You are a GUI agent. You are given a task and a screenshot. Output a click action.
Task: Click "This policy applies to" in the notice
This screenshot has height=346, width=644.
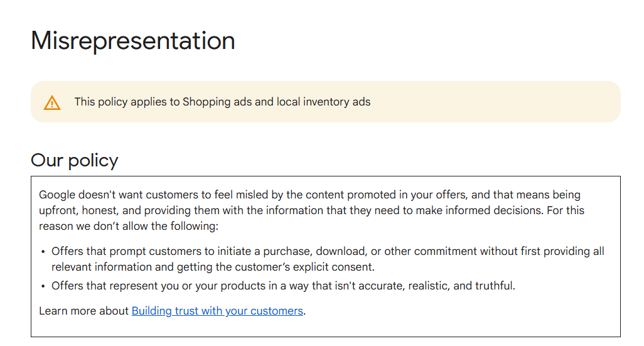coord(127,102)
